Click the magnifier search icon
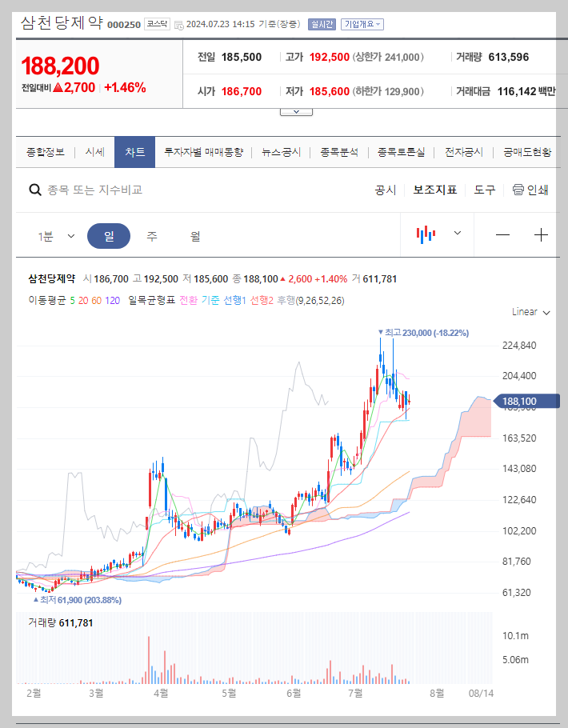The width and height of the screenshot is (568, 728). tap(35, 190)
